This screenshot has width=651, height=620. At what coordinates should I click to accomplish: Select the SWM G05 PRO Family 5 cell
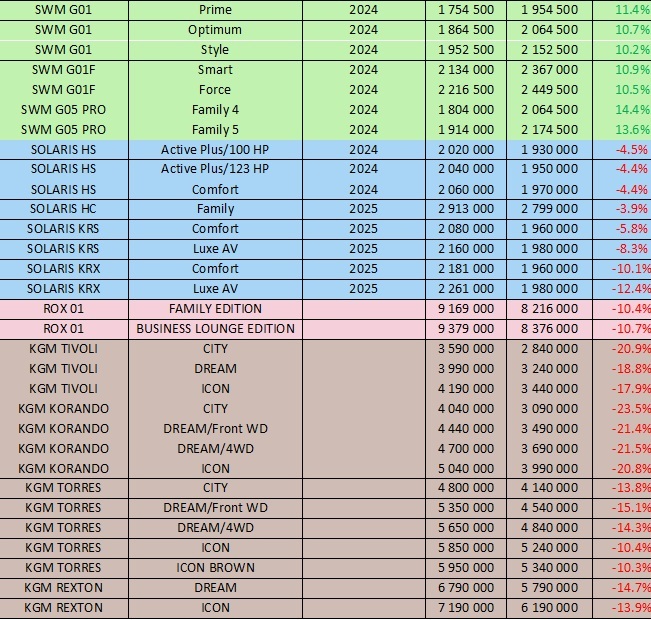click(x=215, y=130)
